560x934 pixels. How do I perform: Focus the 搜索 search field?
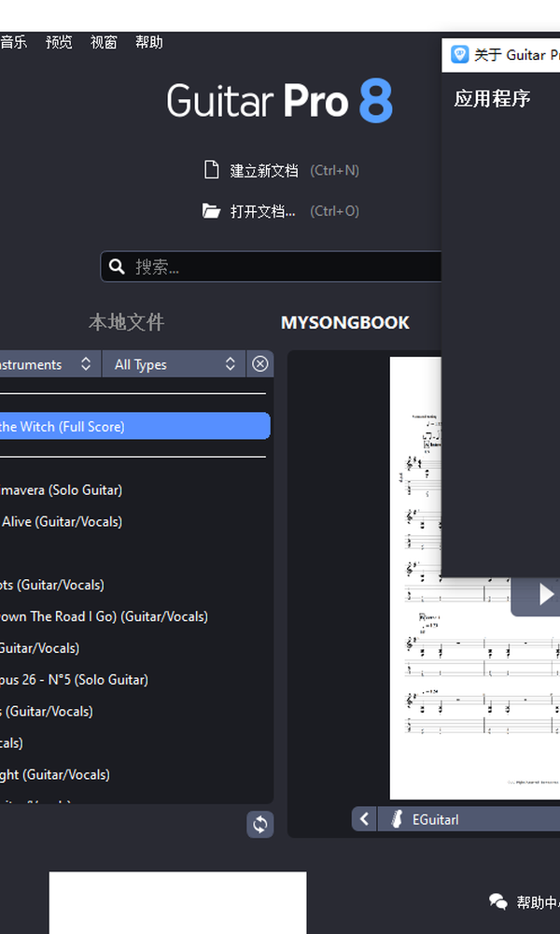click(271, 266)
